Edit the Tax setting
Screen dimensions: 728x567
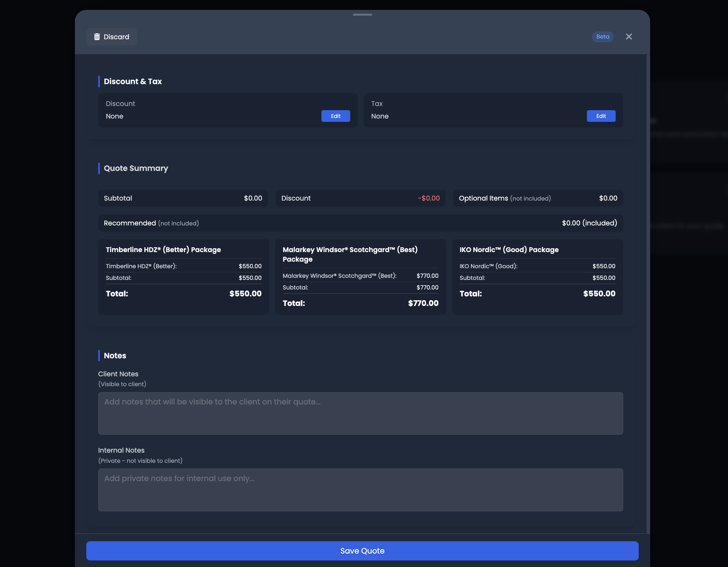click(x=601, y=116)
